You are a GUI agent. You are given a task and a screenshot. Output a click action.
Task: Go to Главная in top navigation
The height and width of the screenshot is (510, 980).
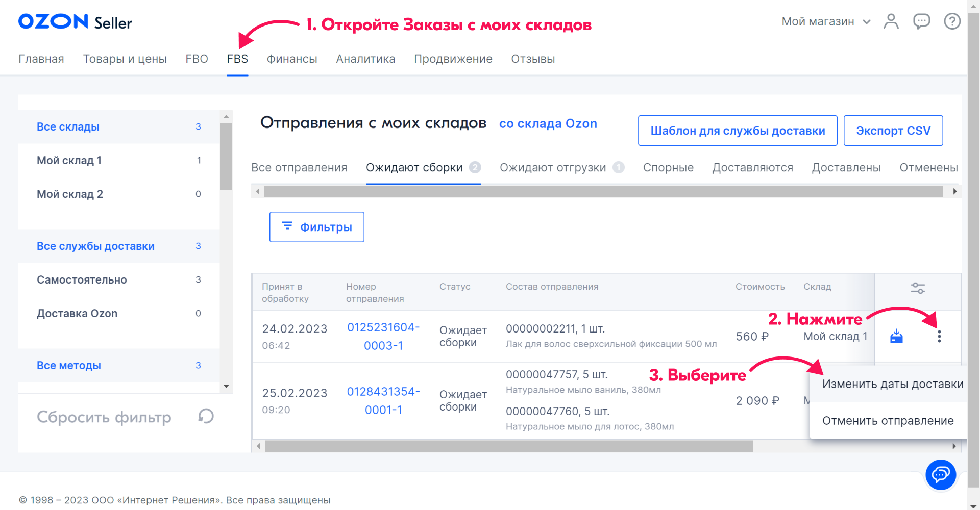[41, 59]
